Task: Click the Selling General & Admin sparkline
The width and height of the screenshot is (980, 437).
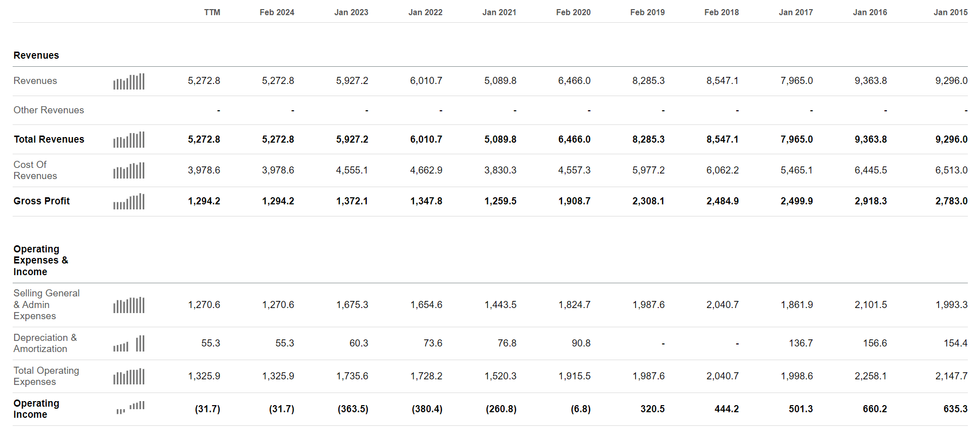Action: coord(129,305)
